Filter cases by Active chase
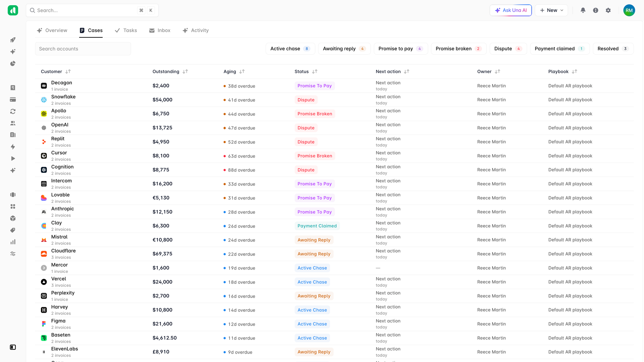This screenshot has height=362, width=644. [290, 49]
